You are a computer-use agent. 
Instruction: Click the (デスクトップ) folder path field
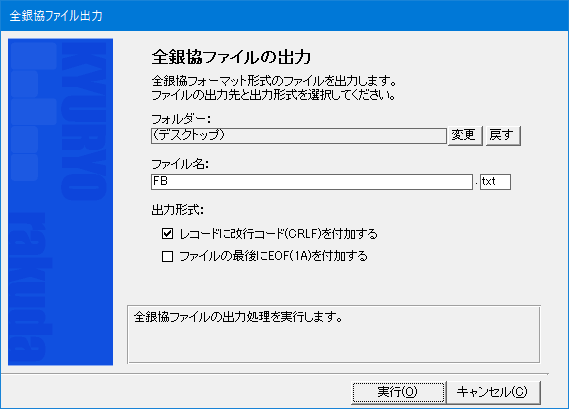299,135
